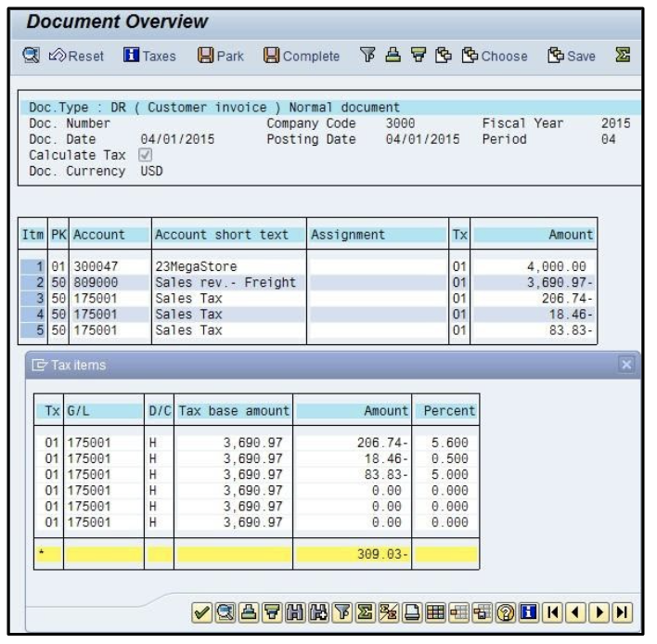Close the Tax items dialog

click(x=625, y=365)
